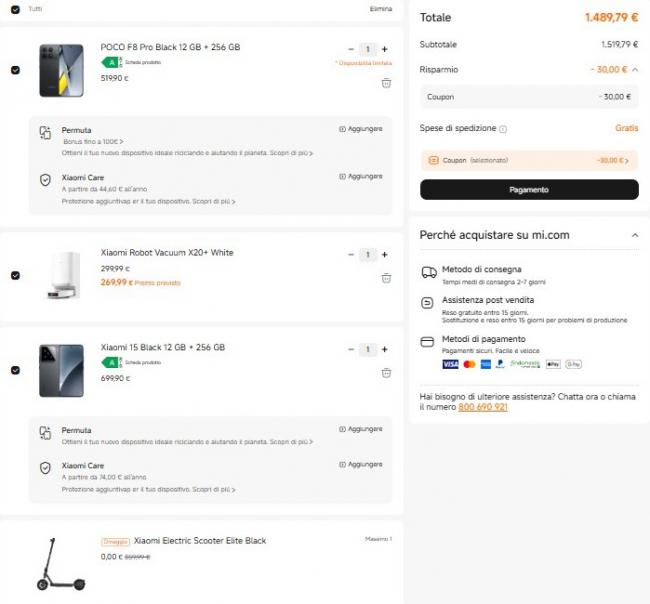Add Permuta trade-in to POCO F8 Pro
The height and width of the screenshot is (604, 650).
(360, 129)
